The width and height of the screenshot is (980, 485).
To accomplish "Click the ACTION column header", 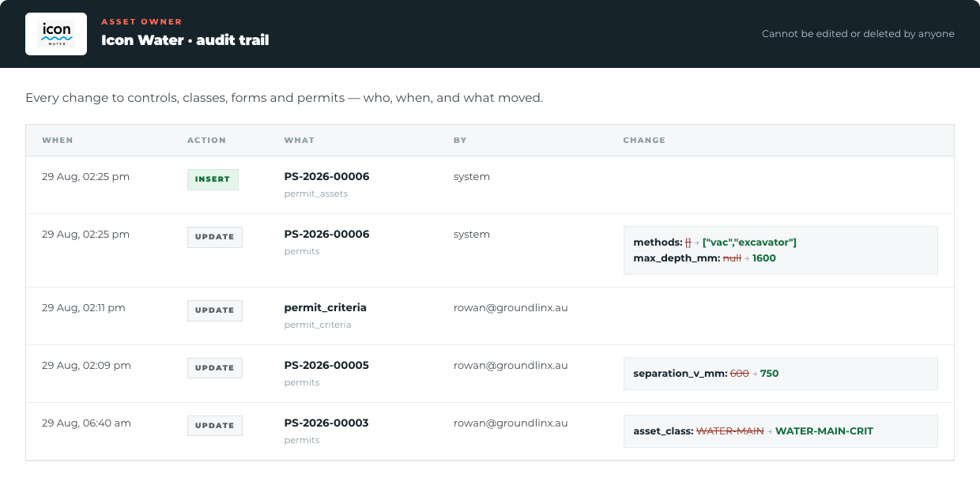I will [206, 140].
